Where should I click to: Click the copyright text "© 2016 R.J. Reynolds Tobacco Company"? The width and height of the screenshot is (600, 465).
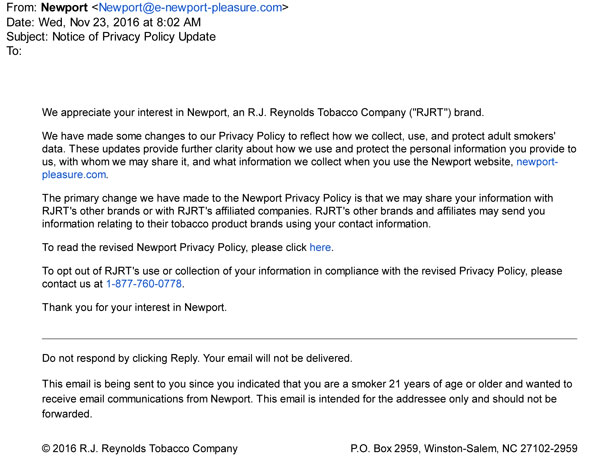click(x=140, y=448)
